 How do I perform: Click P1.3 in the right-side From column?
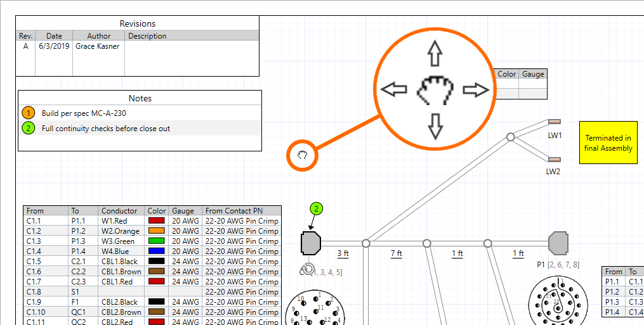(x=612, y=302)
